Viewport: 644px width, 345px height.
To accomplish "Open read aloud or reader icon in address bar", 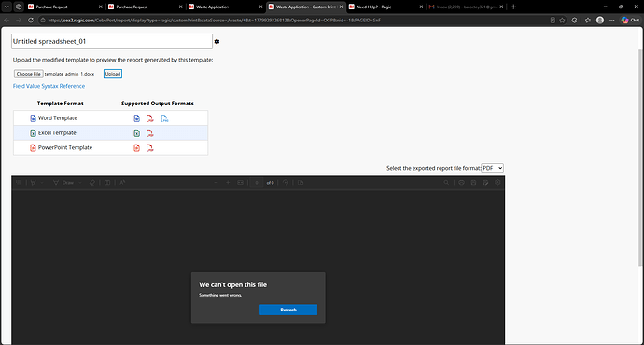I will (553, 20).
